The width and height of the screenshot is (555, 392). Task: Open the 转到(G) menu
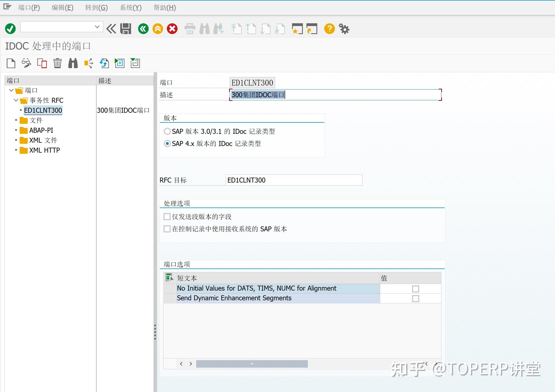96,7
